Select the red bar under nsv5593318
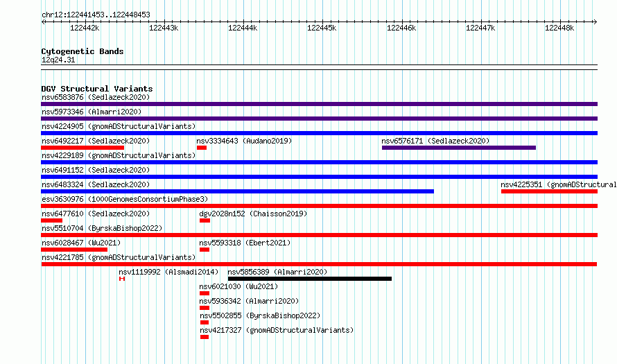 click(x=205, y=250)
